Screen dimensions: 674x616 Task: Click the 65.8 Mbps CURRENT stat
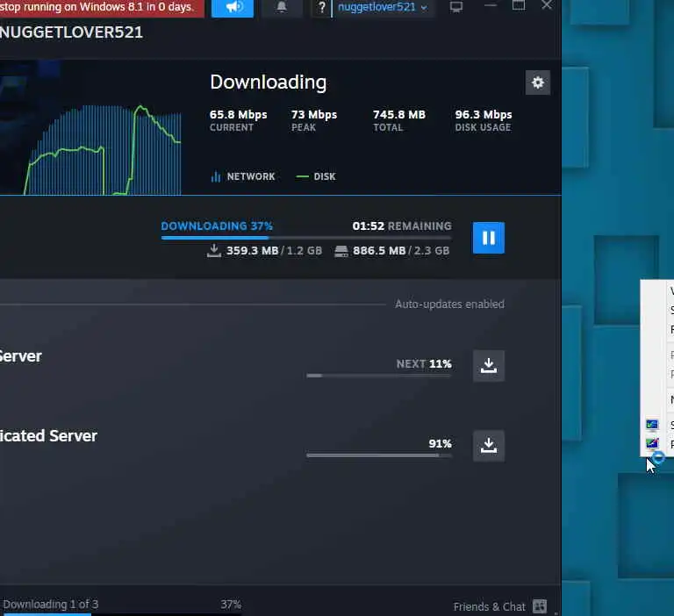click(x=238, y=120)
